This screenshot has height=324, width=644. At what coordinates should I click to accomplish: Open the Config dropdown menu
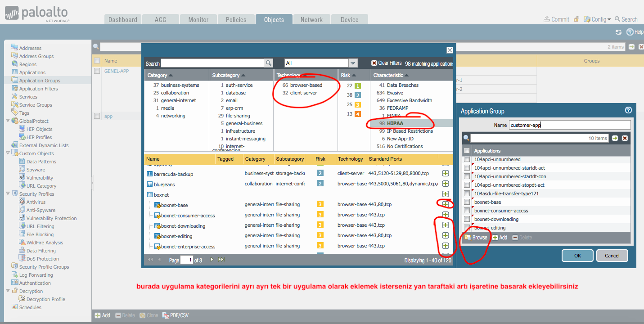597,19
